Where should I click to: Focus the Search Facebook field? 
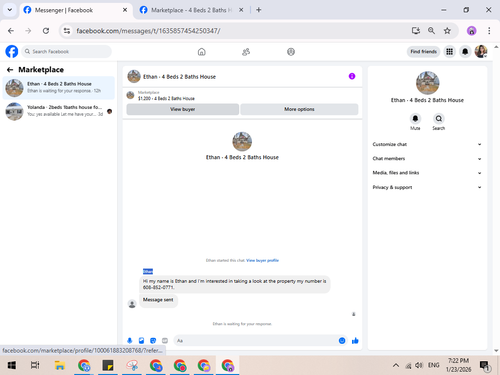coord(67,52)
